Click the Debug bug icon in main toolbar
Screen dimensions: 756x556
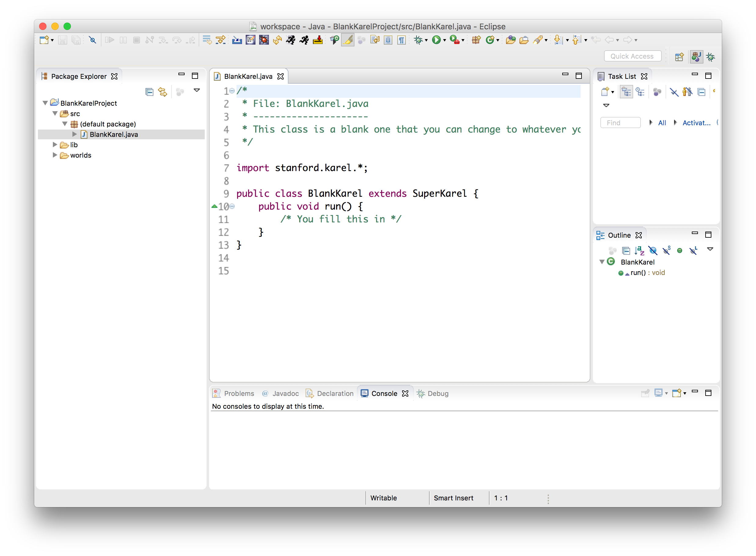[418, 40]
